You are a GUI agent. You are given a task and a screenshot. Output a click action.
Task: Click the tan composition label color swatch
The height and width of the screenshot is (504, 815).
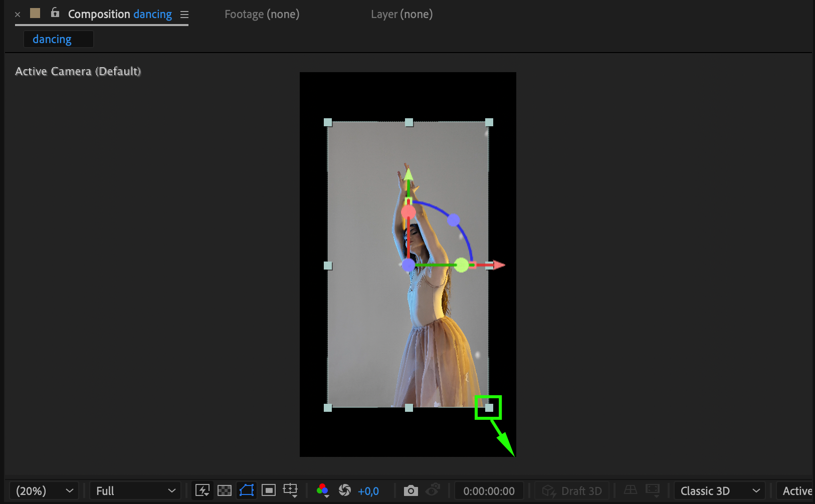tap(35, 13)
